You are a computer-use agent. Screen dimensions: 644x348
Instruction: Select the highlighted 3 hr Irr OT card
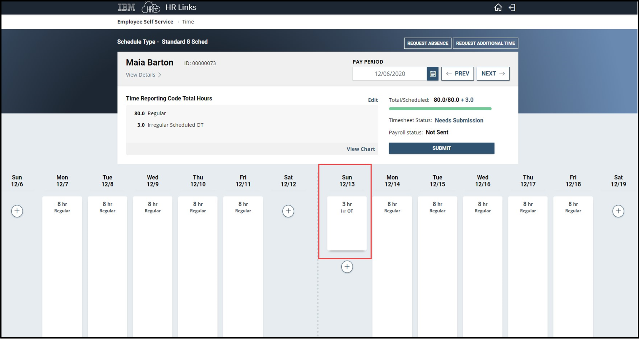pos(347,222)
